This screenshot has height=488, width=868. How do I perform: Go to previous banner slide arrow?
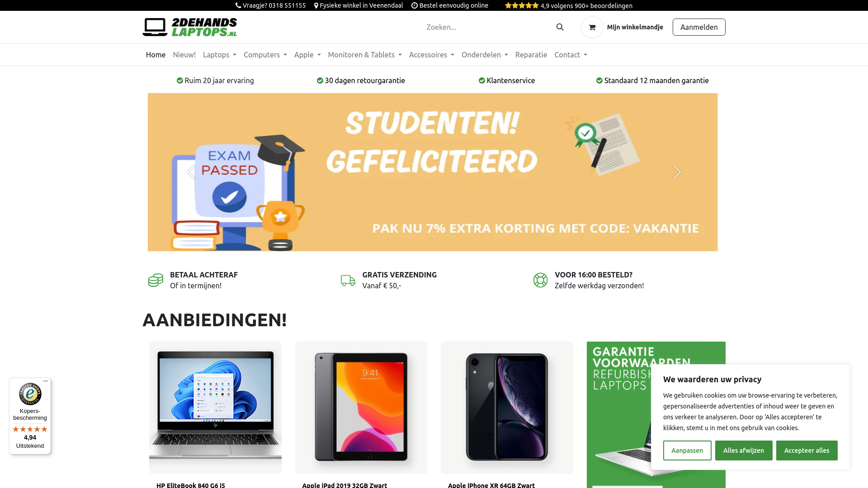(x=190, y=172)
